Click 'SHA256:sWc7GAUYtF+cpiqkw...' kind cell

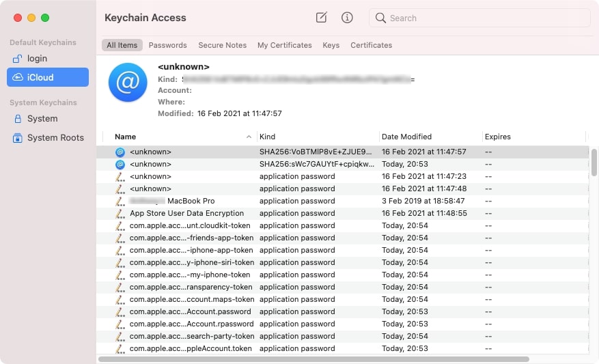317,164
